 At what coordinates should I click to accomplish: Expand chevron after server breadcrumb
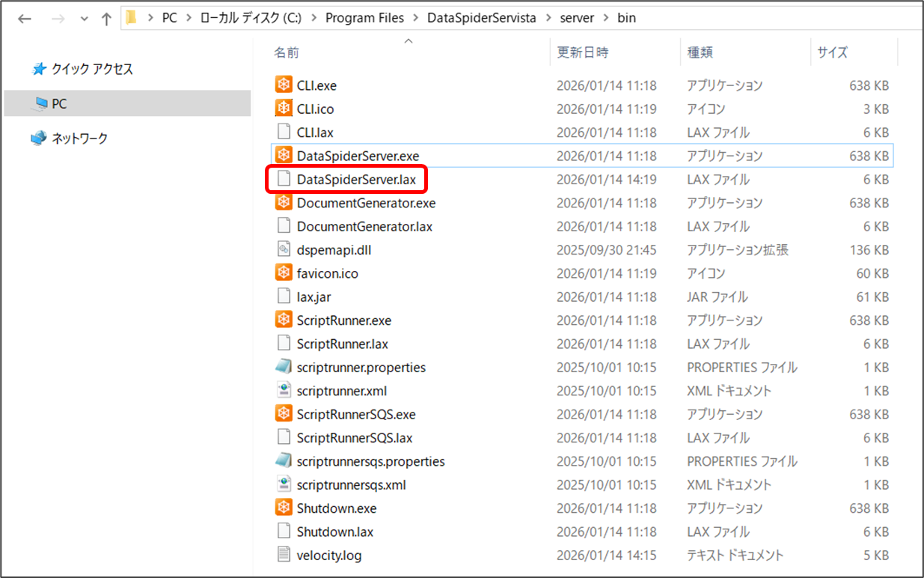click(606, 18)
